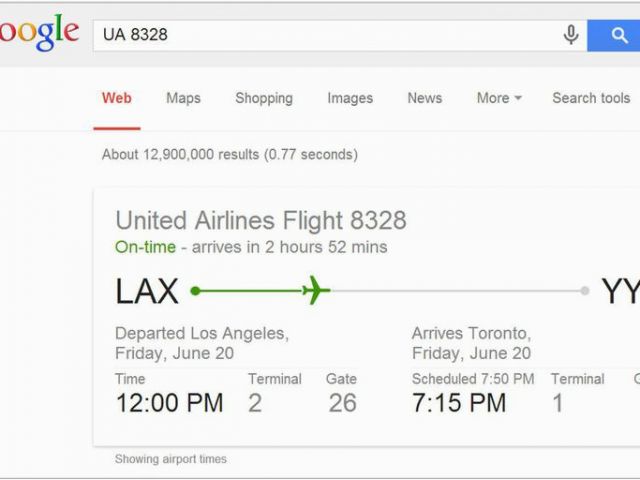Click the flight progress track line

(x=390, y=291)
